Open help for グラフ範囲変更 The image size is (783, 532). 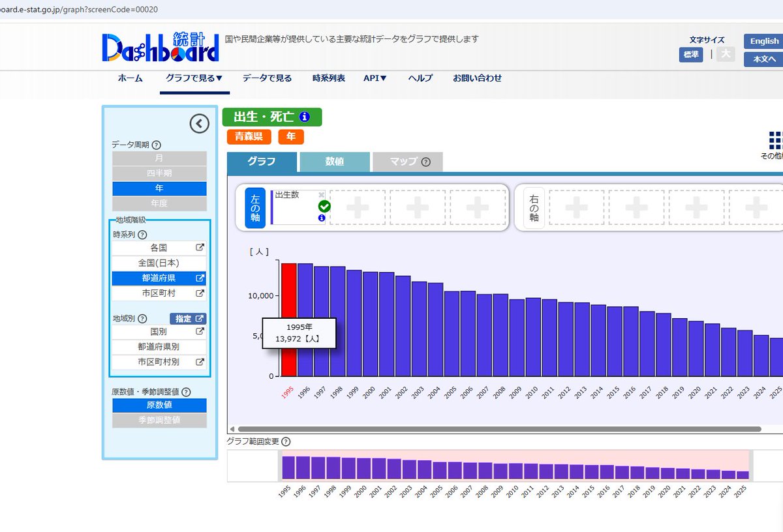286,441
